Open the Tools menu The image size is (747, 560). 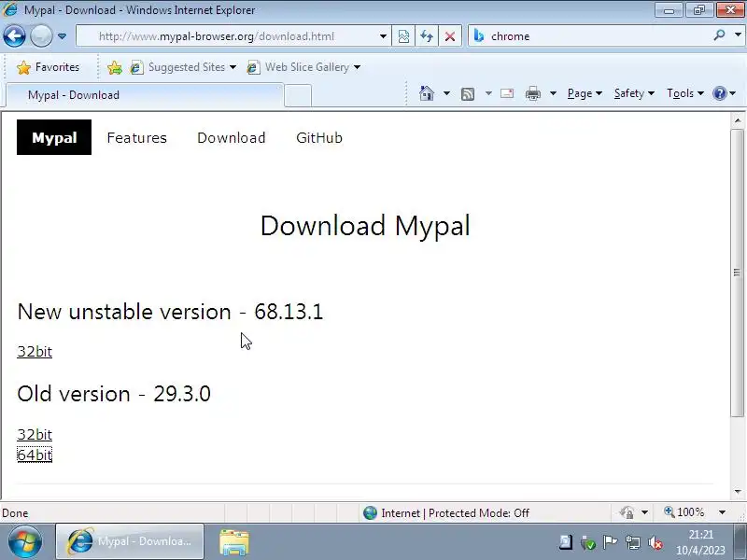click(x=685, y=93)
